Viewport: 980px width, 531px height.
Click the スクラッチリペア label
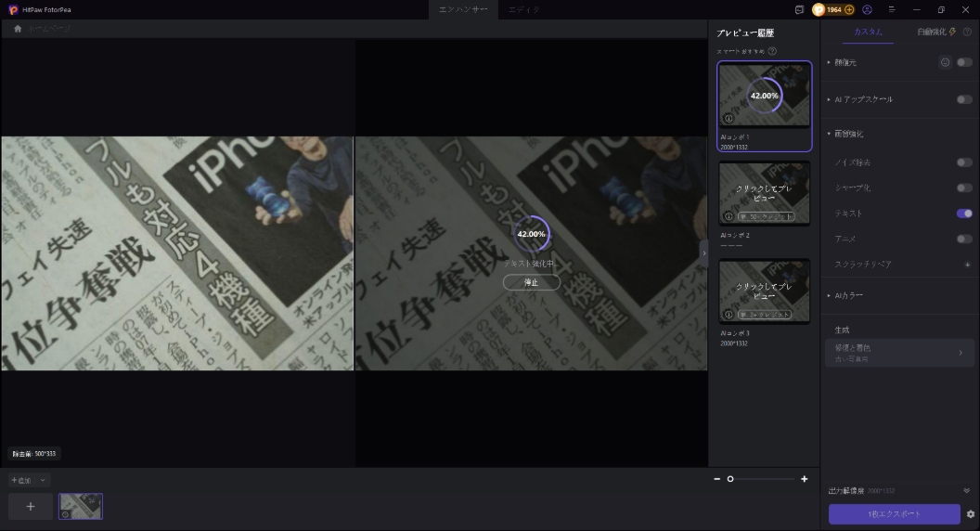click(863, 265)
